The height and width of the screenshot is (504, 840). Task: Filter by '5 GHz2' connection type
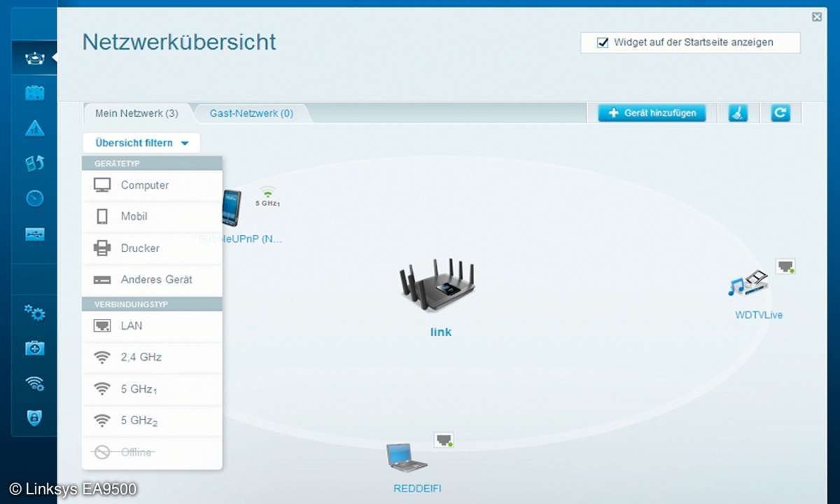coord(152,421)
